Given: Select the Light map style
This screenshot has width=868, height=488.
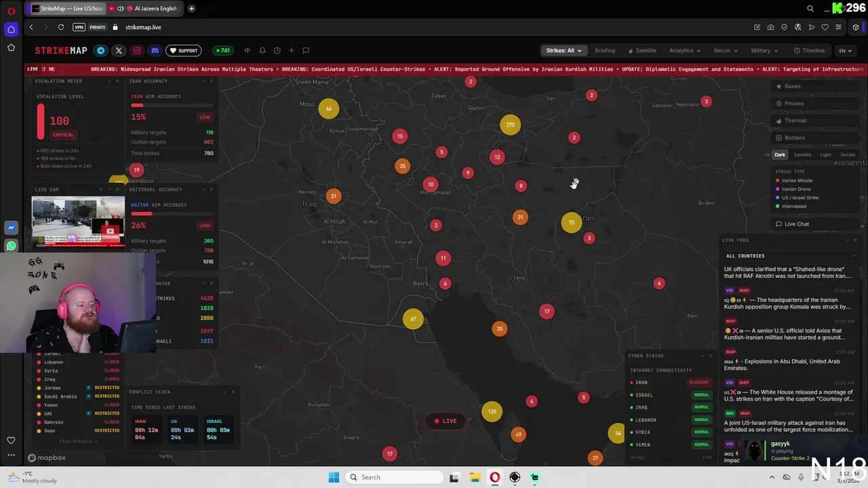Looking at the screenshot, I should click(825, 155).
